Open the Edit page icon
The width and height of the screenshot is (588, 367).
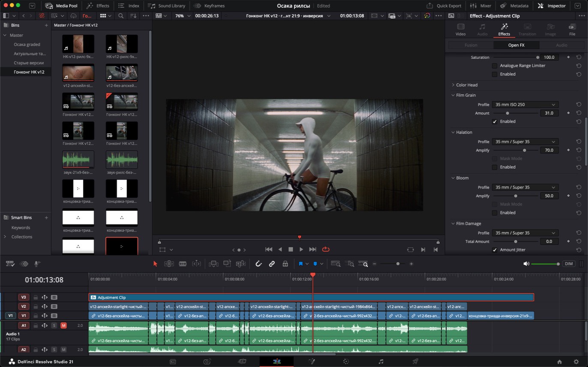(x=277, y=361)
